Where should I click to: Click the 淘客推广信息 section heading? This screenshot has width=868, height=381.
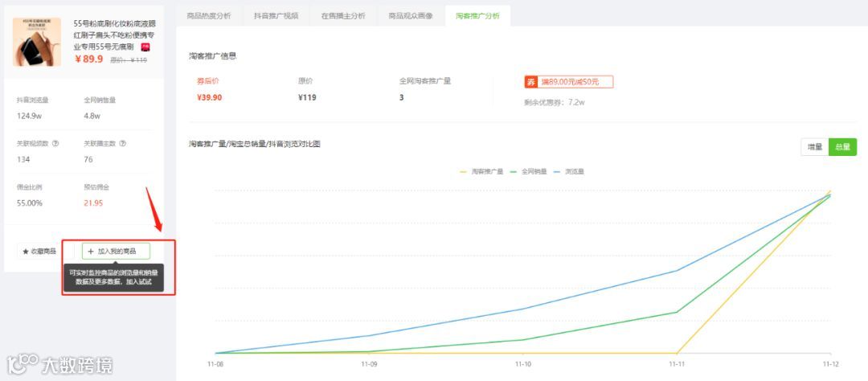coord(213,56)
